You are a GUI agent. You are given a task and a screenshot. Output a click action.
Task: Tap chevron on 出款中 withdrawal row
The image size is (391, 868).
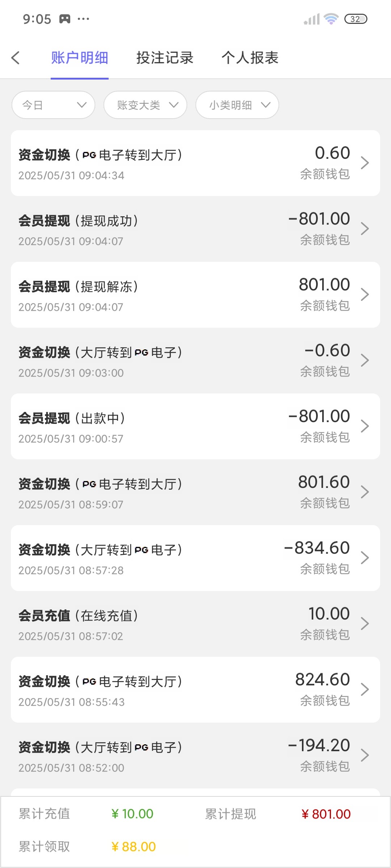point(365,426)
